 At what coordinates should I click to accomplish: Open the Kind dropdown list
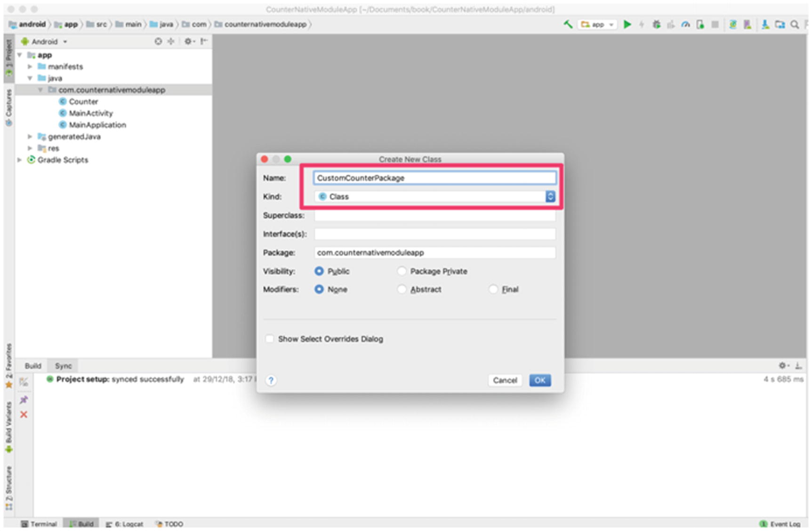550,197
